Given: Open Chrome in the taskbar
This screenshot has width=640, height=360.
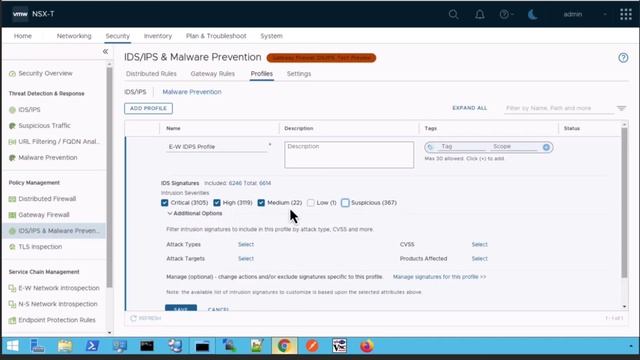Looking at the screenshot, I should pyautogui.click(x=284, y=346).
